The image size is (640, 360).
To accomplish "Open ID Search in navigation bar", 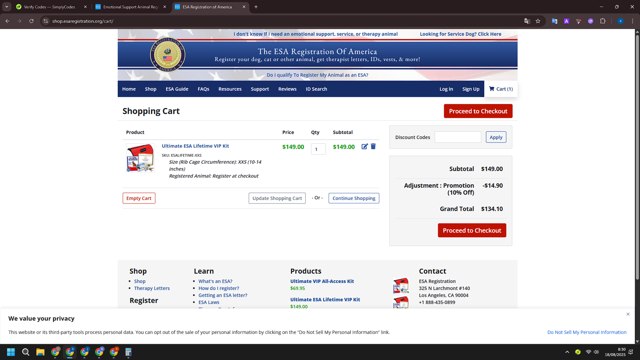I will [316, 89].
